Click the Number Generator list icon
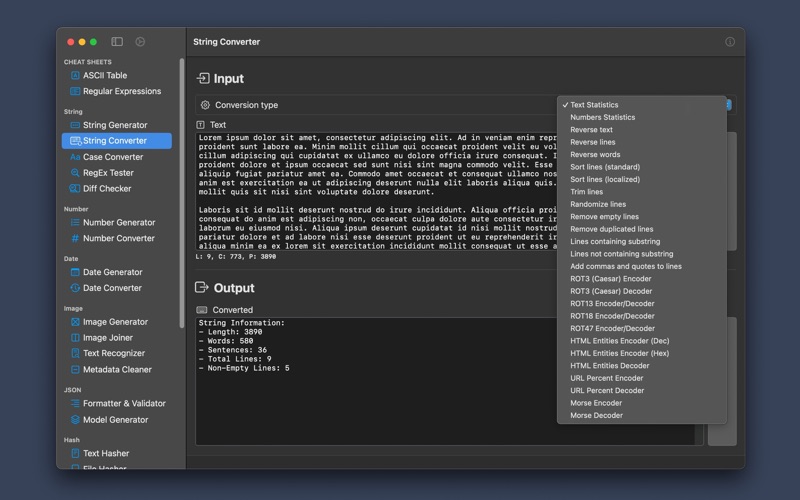The image size is (800, 500). pyautogui.click(x=75, y=222)
